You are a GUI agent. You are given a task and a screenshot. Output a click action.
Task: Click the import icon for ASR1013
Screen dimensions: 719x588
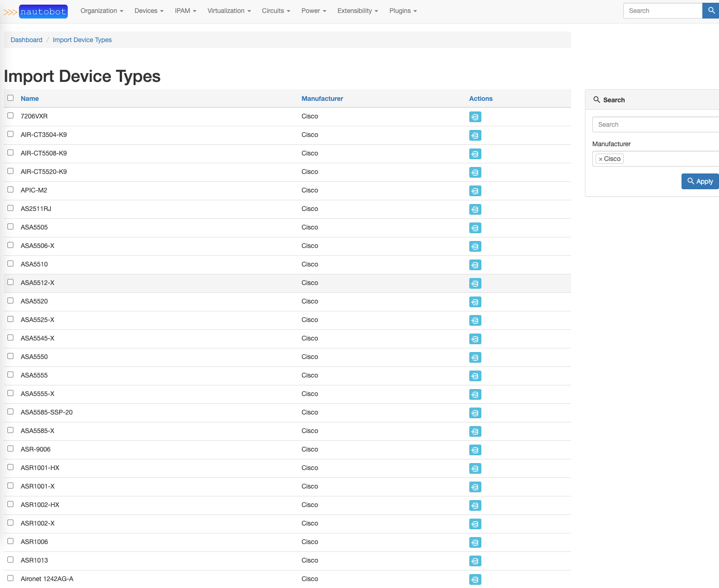click(x=475, y=561)
